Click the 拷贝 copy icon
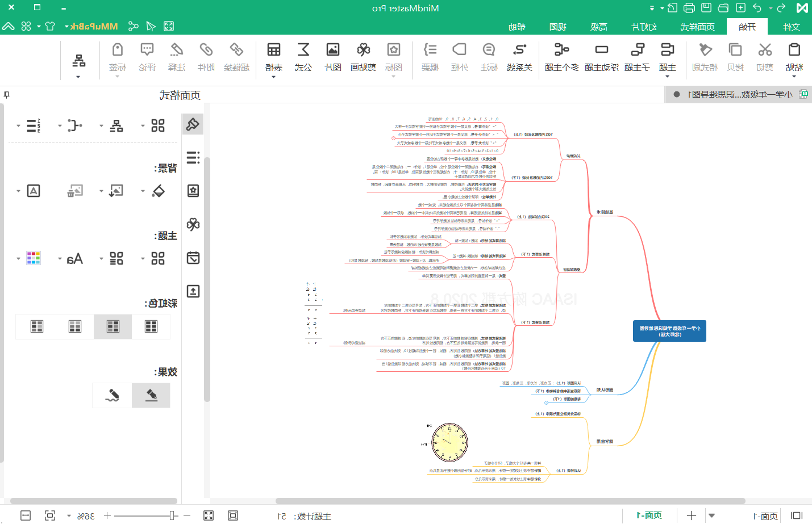The width and height of the screenshot is (812, 524). pos(735,50)
